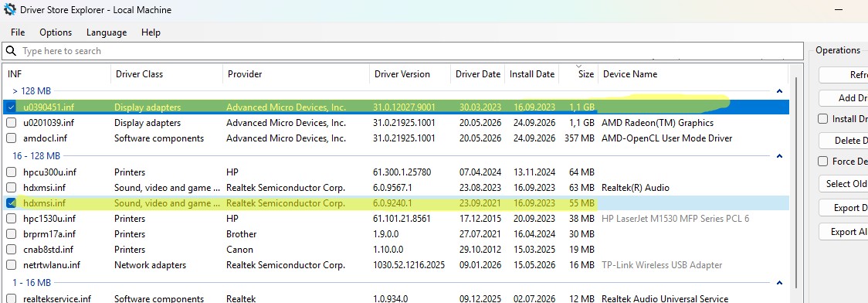The height and width of the screenshot is (303, 868).
Task: Check hdxmsi.inf version 6.0.9567.1 checkbox
Action: [x=11, y=187]
